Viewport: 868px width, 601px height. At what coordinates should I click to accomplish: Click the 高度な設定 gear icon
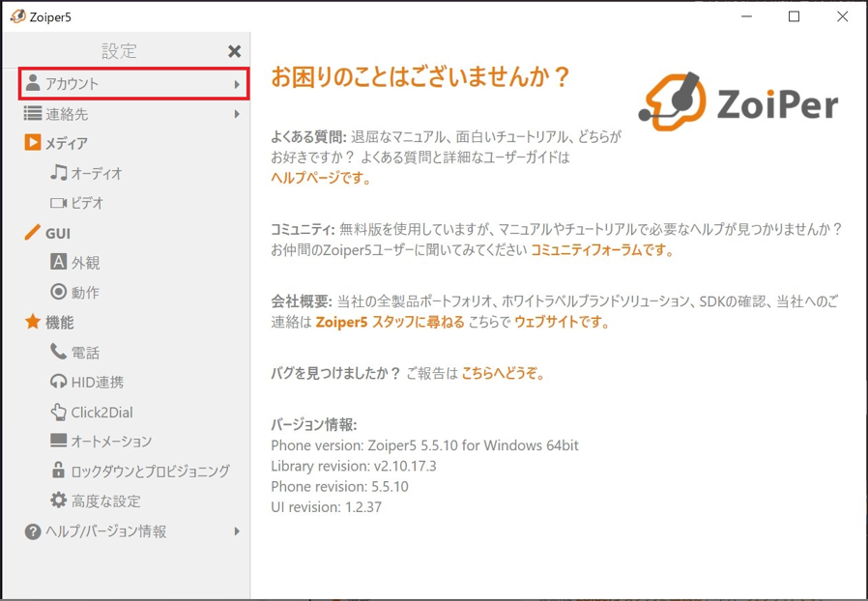[x=59, y=501]
